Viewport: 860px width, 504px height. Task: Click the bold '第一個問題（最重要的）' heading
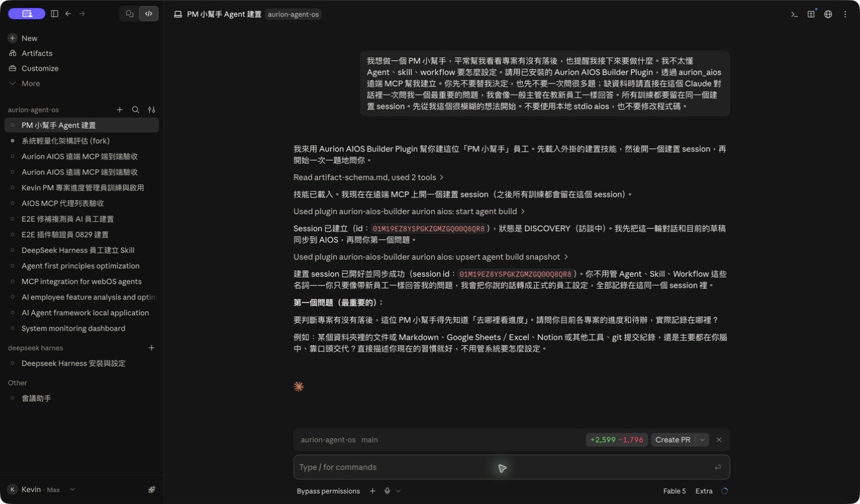(x=339, y=303)
